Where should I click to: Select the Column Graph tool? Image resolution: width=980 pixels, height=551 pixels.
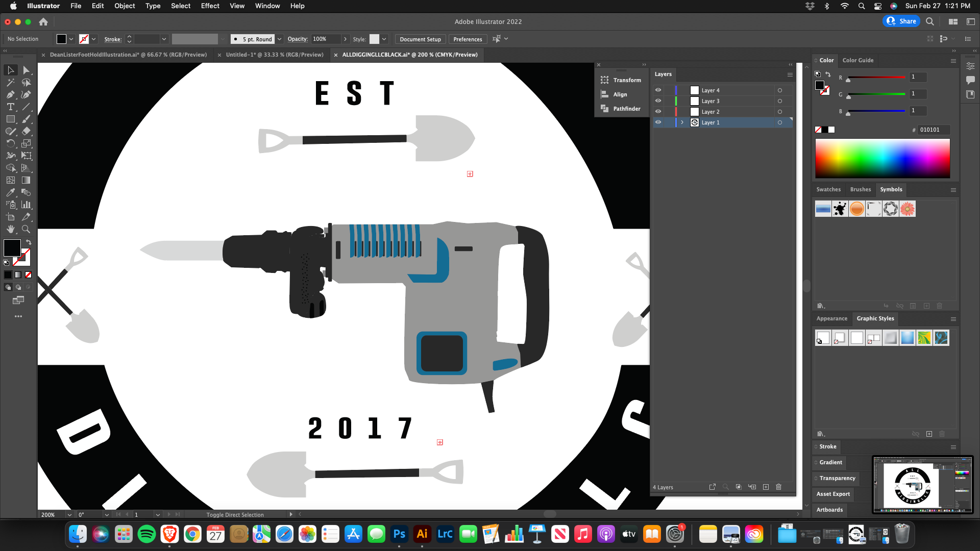tap(27, 205)
